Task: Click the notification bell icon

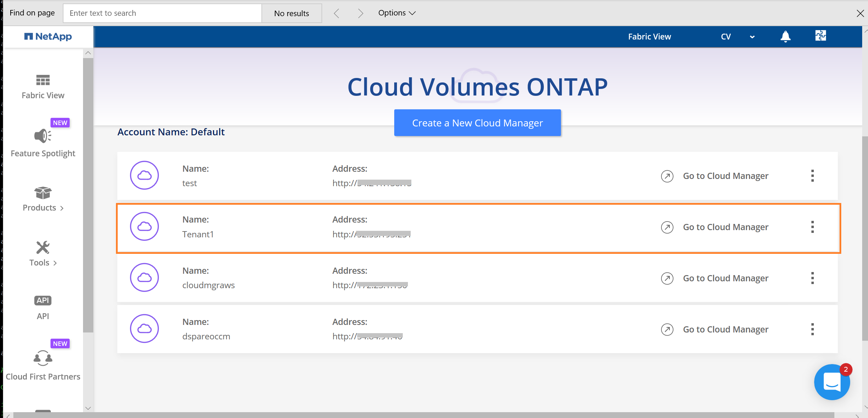Action: point(786,36)
